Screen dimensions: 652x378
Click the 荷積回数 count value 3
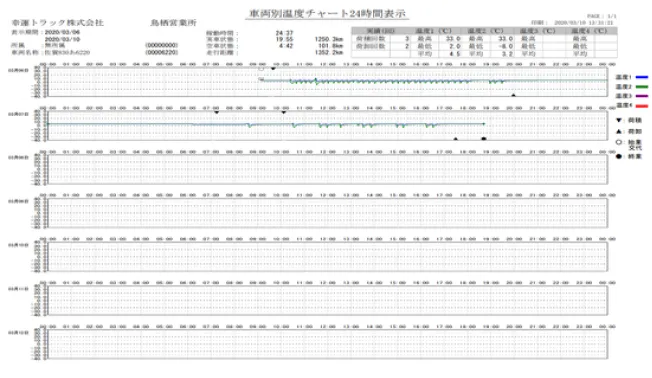point(407,39)
